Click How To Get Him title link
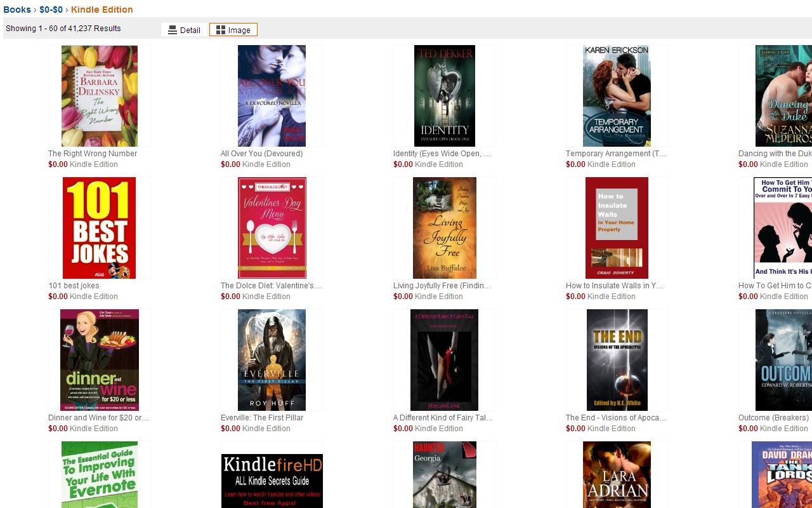The height and width of the screenshot is (508, 812). click(x=775, y=286)
